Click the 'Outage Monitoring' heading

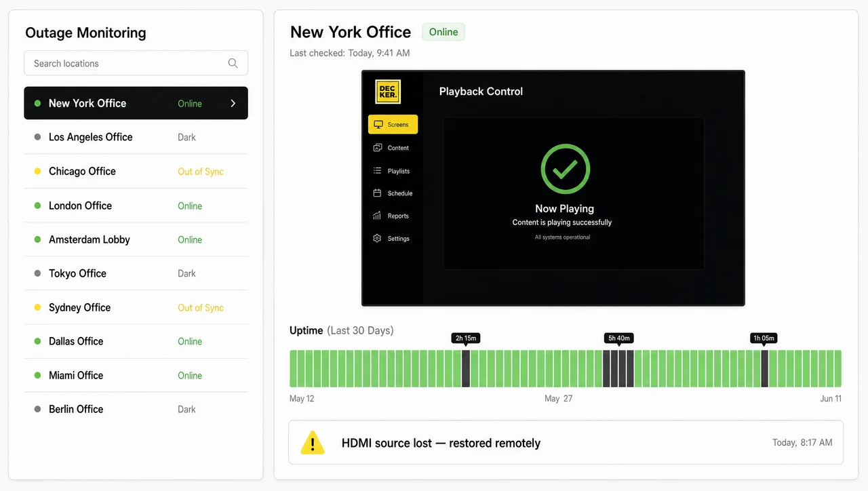point(85,33)
